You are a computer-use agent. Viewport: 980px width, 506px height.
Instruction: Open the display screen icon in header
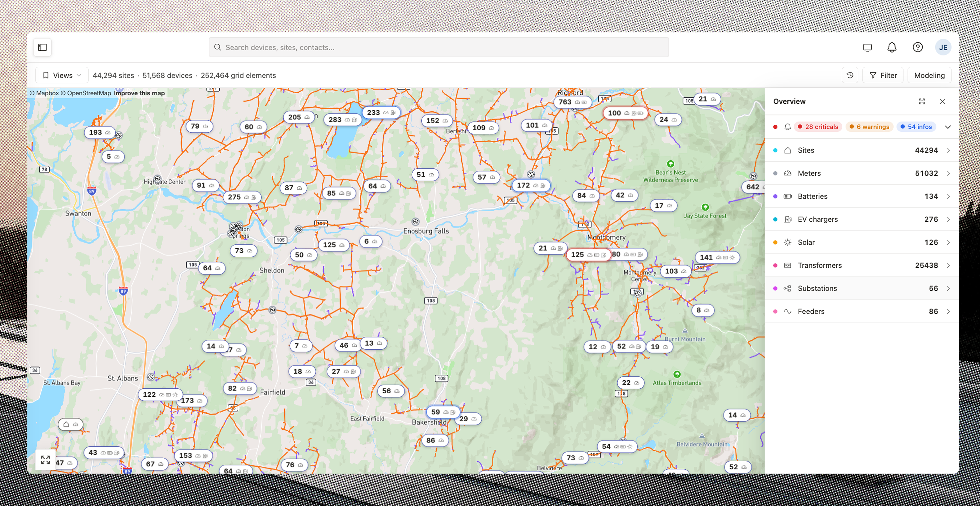click(867, 47)
